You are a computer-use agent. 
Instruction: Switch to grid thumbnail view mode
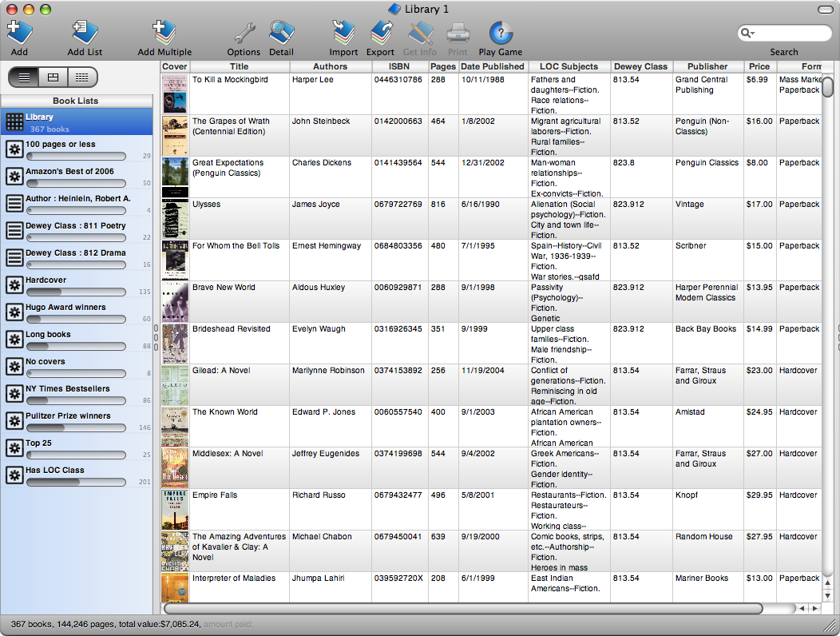(81, 78)
